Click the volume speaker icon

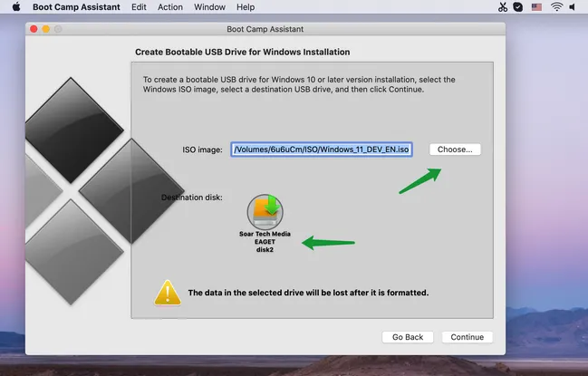(574, 6)
